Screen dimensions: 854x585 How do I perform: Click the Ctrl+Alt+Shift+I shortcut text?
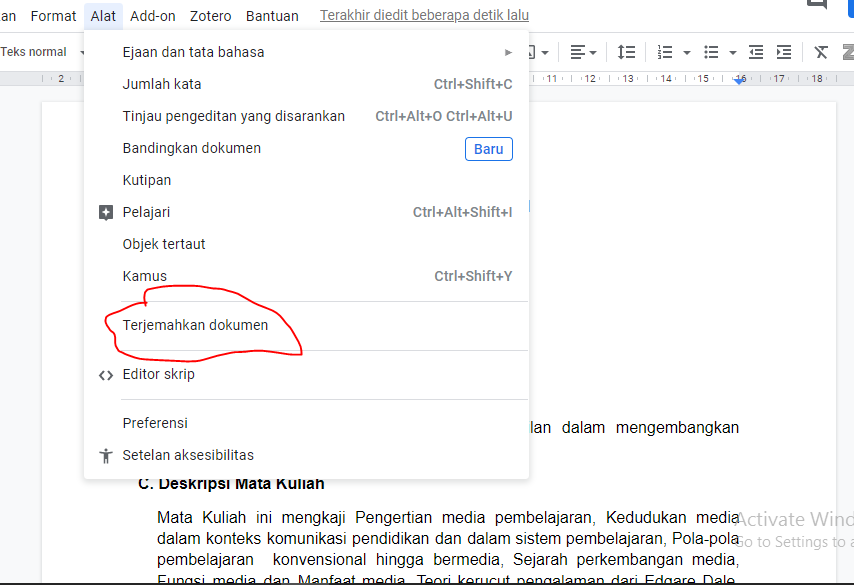click(462, 212)
